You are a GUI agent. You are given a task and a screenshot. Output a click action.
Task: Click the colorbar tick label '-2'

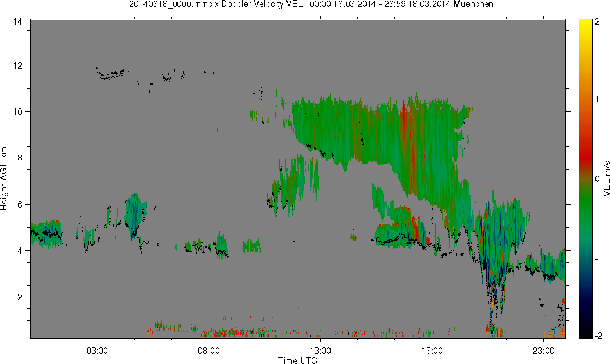(598, 335)
